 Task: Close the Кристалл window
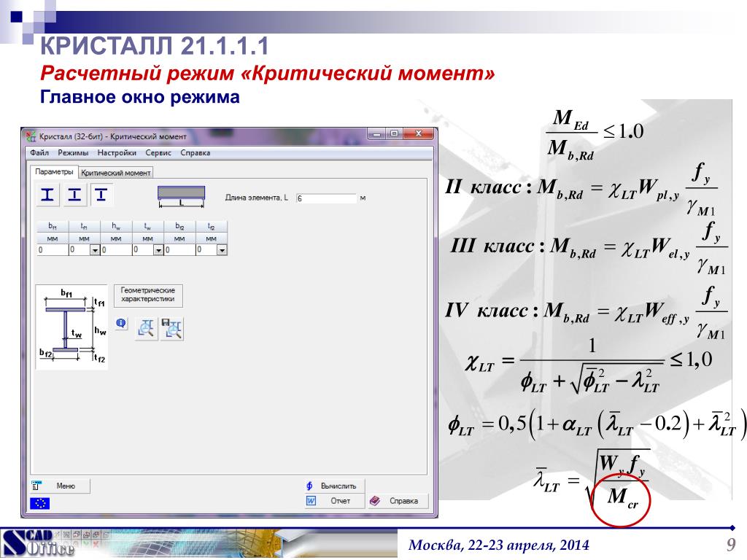point(418,134)
